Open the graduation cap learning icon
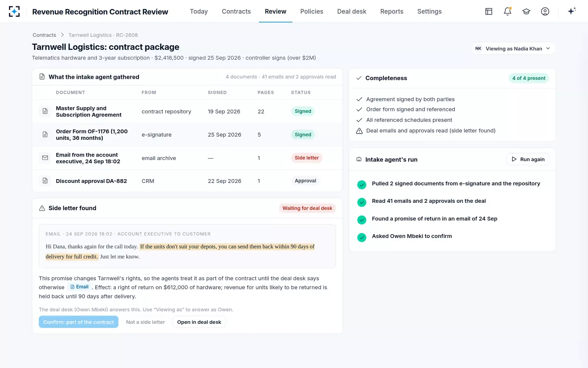 [x=526, y=11]
